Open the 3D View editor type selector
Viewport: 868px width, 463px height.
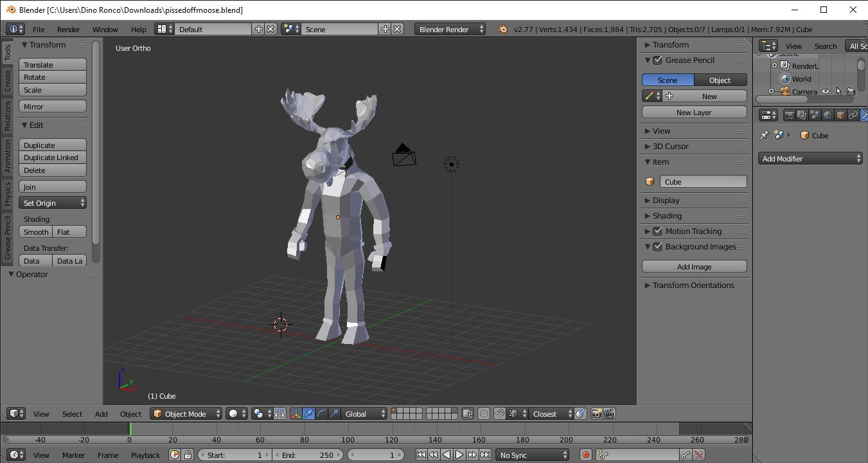point(16,413)
